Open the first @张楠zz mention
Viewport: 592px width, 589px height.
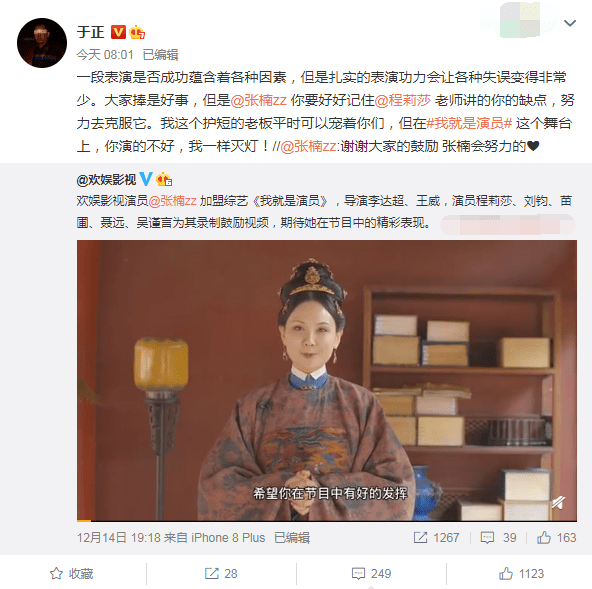pyautogui.click(x=259, y=100)
